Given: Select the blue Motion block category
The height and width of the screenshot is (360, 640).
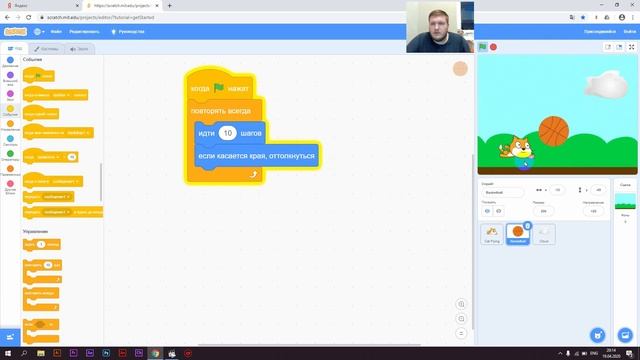Looking at the screenshot, I should pyautogui.click(x=10, y=62).
